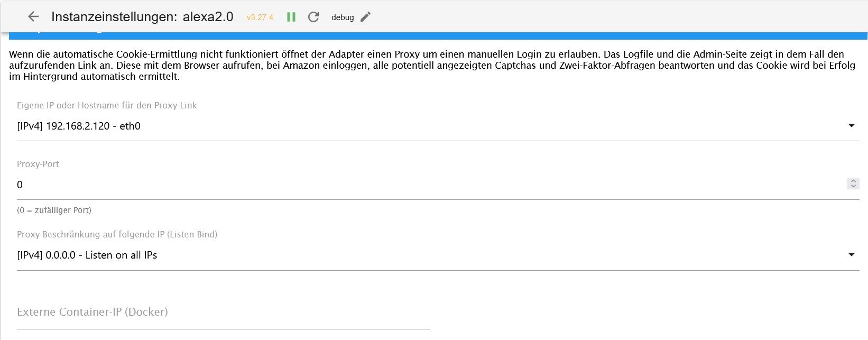Go back using the left arrow icon
The height and width of the screenshot is (340, 868).
[33, 17]
